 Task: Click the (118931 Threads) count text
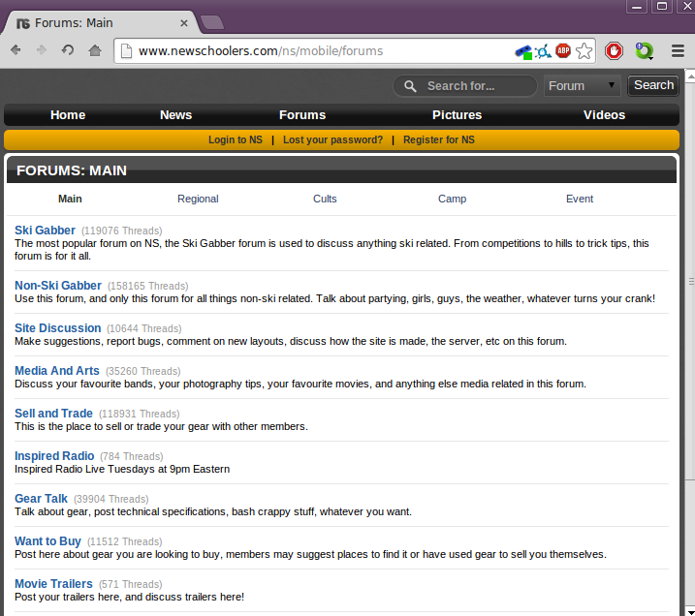coord(140,415)
